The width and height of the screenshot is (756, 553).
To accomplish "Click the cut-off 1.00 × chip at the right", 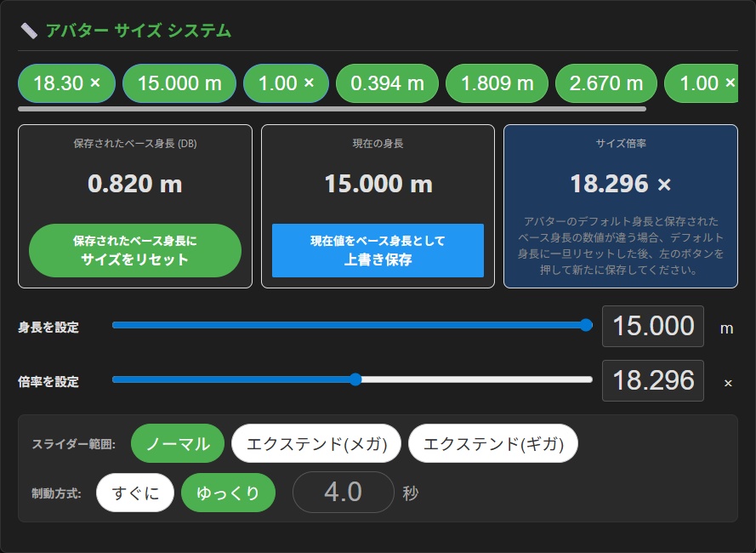I will tap(702, 83).
